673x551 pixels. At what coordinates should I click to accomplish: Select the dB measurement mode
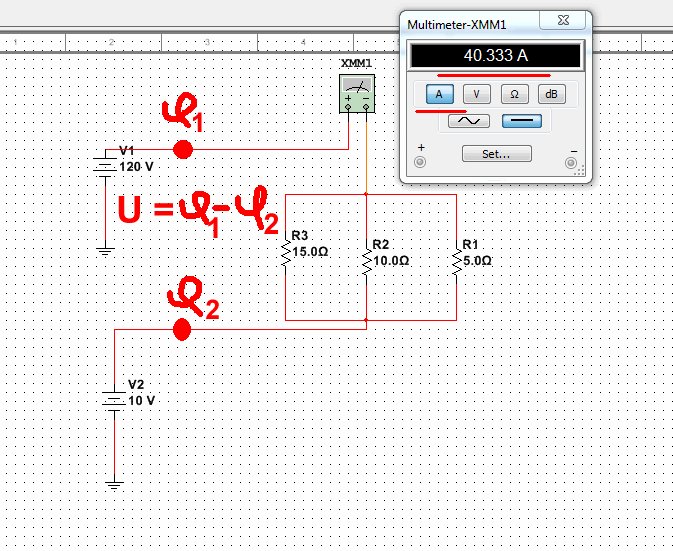[549, 94]
